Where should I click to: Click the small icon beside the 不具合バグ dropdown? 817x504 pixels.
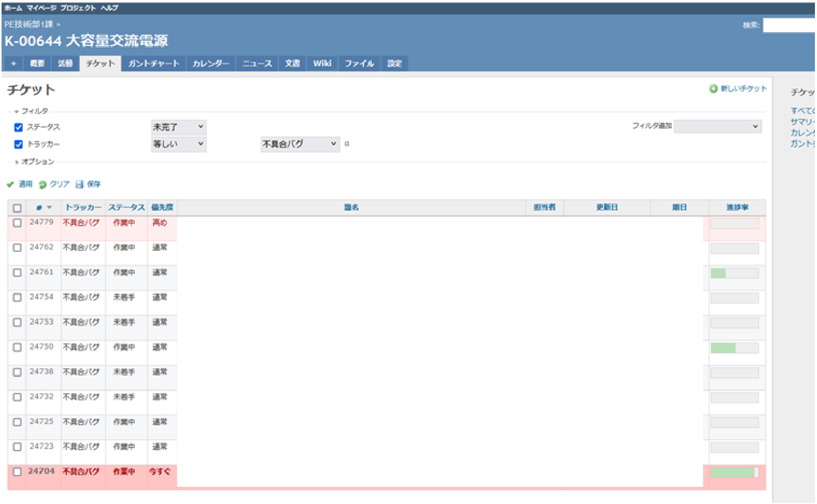[x=347, y=144]
